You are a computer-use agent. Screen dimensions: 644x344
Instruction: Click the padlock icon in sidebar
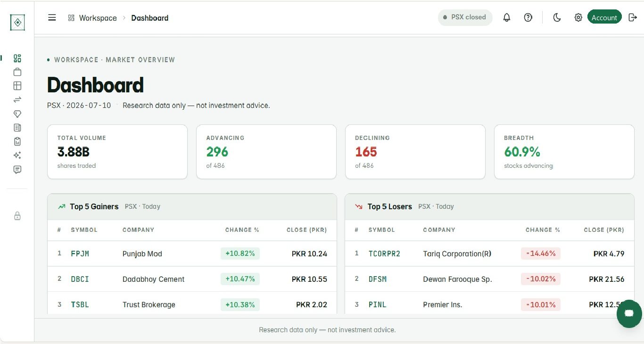pyautogui.click(x=17, y=216)
